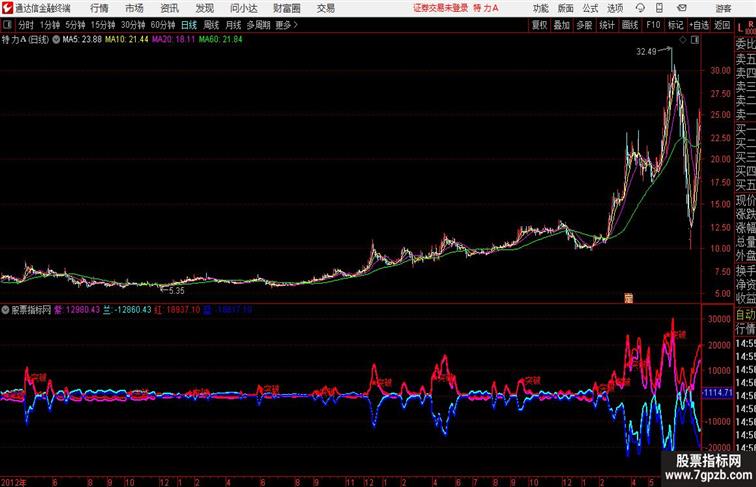
Task: Add stock via +自选 button
Action: [x=699, y=25]
